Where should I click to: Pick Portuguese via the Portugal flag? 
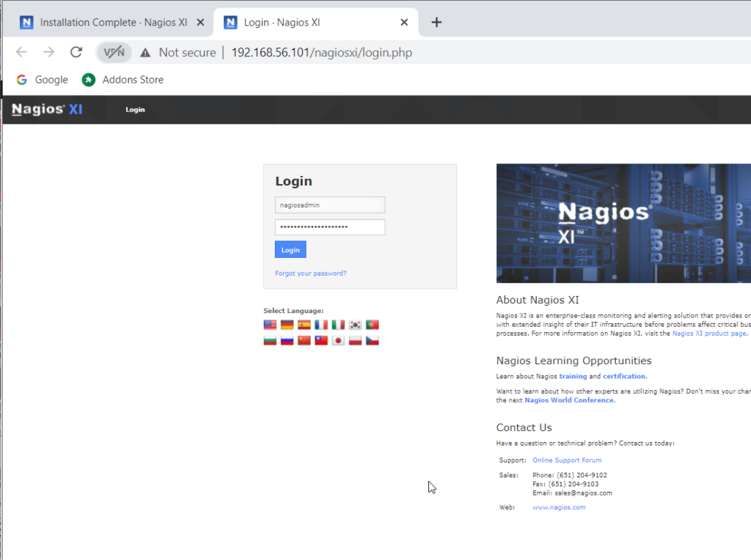pyautogui.click(x=372, y=325)
